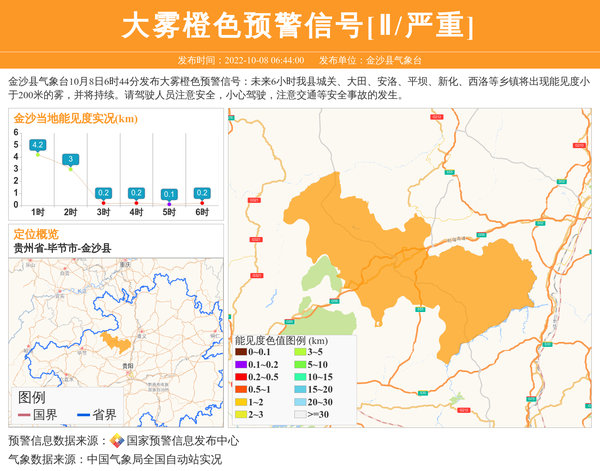Select the 0.1~0.2 purple legend swatch
Viewport: 600px width, 471px height.
click(240, 365)
